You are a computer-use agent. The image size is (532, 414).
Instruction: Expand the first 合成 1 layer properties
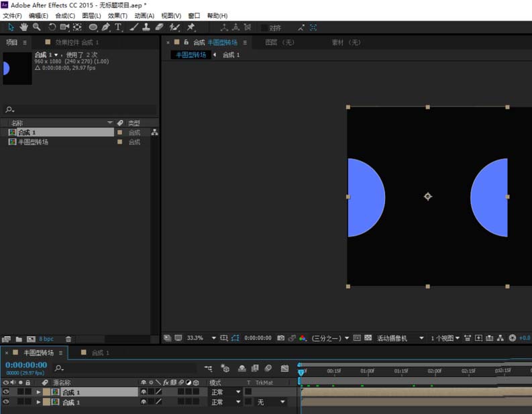[x=38, y=392]
